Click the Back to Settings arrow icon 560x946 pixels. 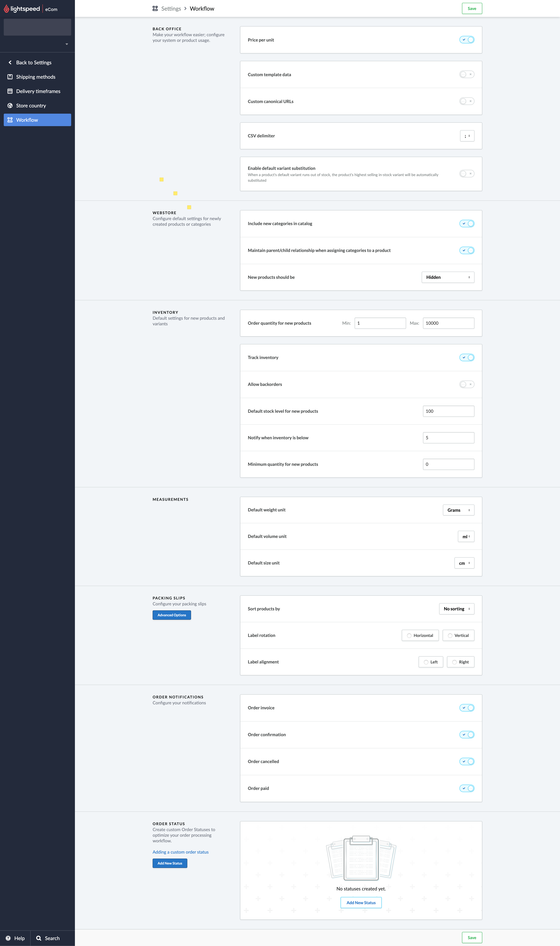coord(10,62)
